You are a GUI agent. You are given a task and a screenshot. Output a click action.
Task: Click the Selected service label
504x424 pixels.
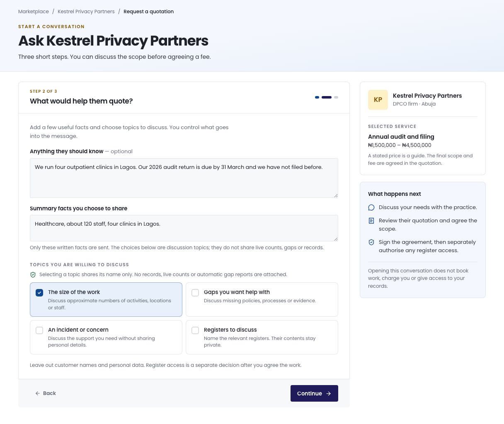coord(392,126)
